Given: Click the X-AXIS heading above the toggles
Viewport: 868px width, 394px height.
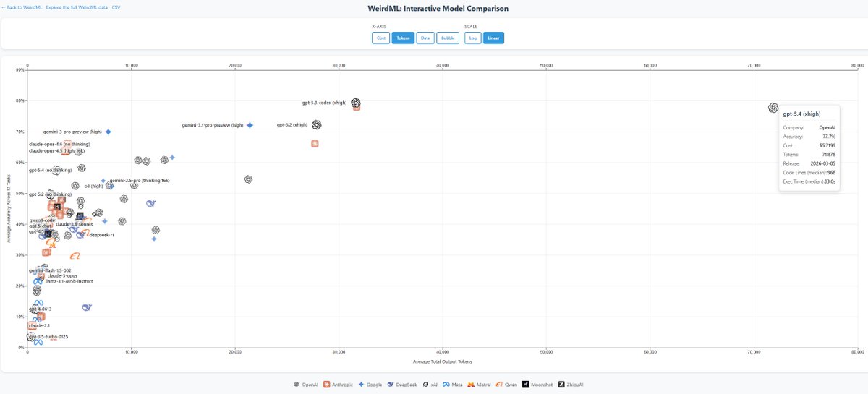Looking at the screenshot, I should pos(379,26).
